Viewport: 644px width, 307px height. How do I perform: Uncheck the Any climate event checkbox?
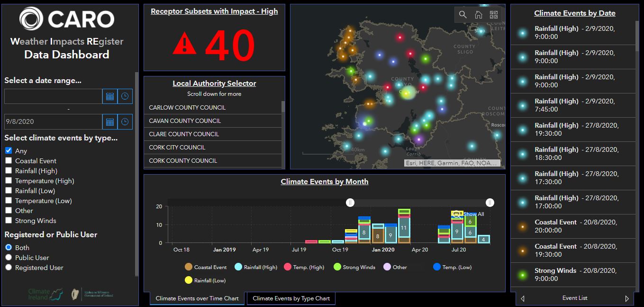9,151
